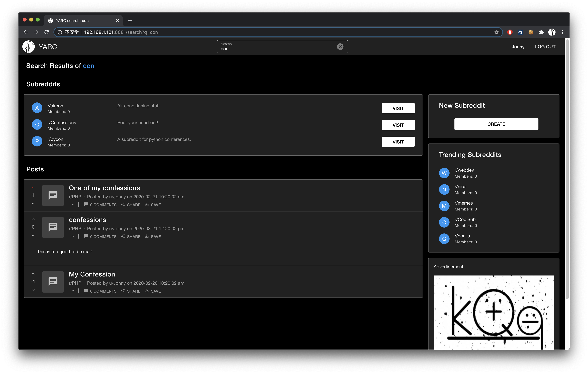Open thumbnail of 'One of my confessions' post

click(x=53, y=195)
